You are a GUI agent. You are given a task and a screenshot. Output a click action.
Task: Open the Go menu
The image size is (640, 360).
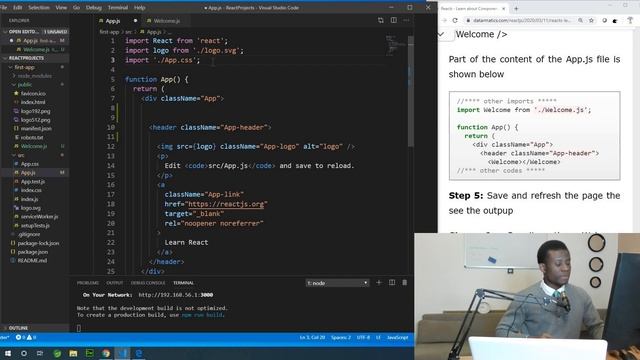tap(76, 7)
